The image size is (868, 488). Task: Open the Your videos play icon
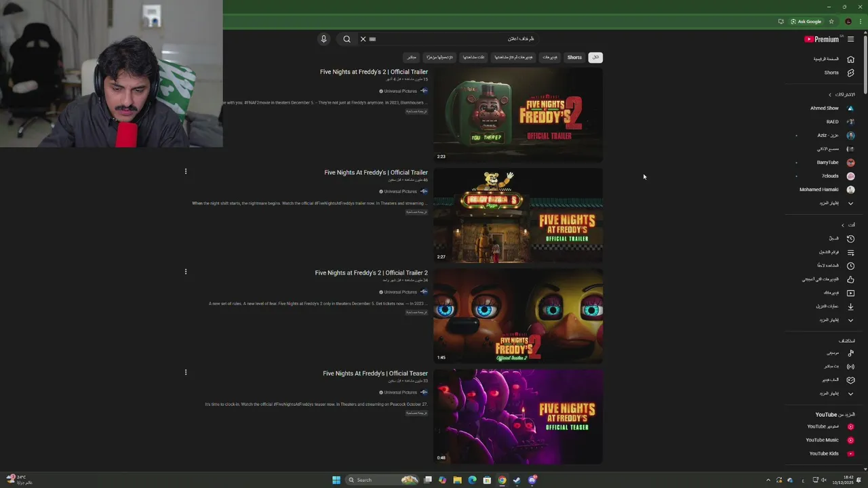tap(850, 293)
